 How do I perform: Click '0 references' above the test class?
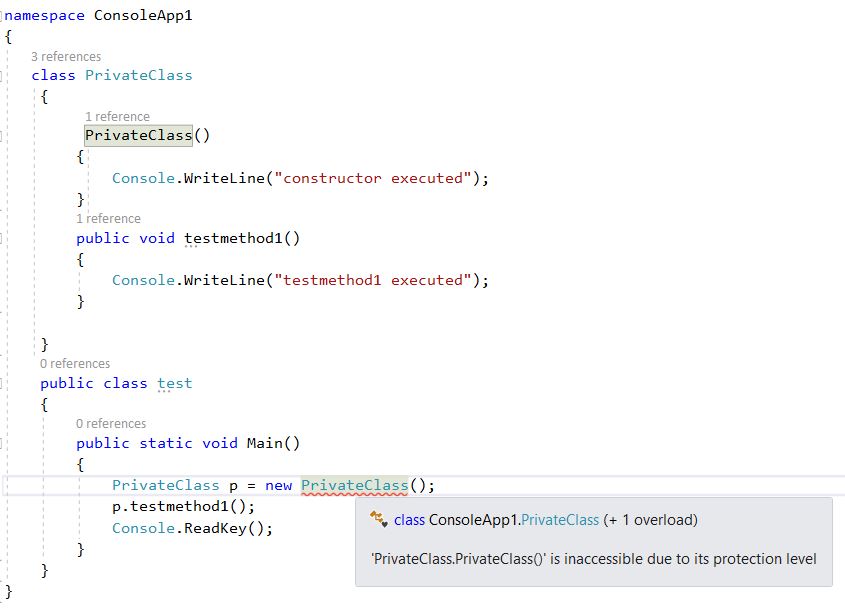click(75, 363)
